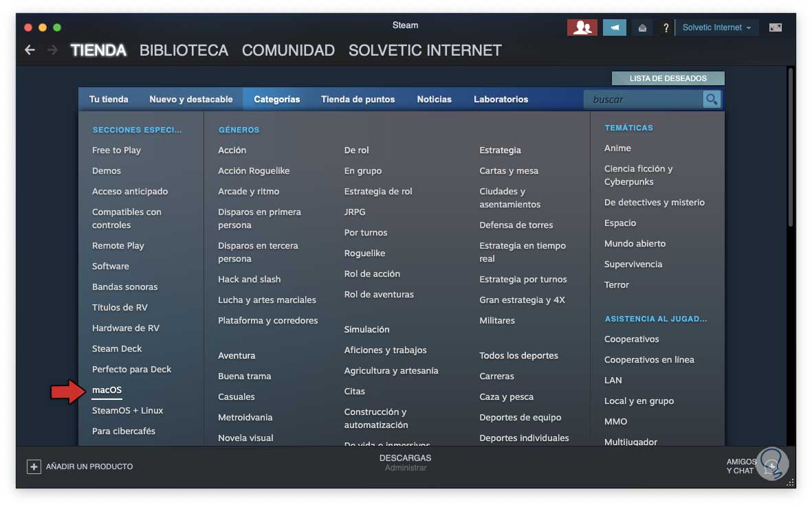Click the page vertical scrollbar
Image resolution: width=812 pixels, height=507 pixels.
click(790, 148)
